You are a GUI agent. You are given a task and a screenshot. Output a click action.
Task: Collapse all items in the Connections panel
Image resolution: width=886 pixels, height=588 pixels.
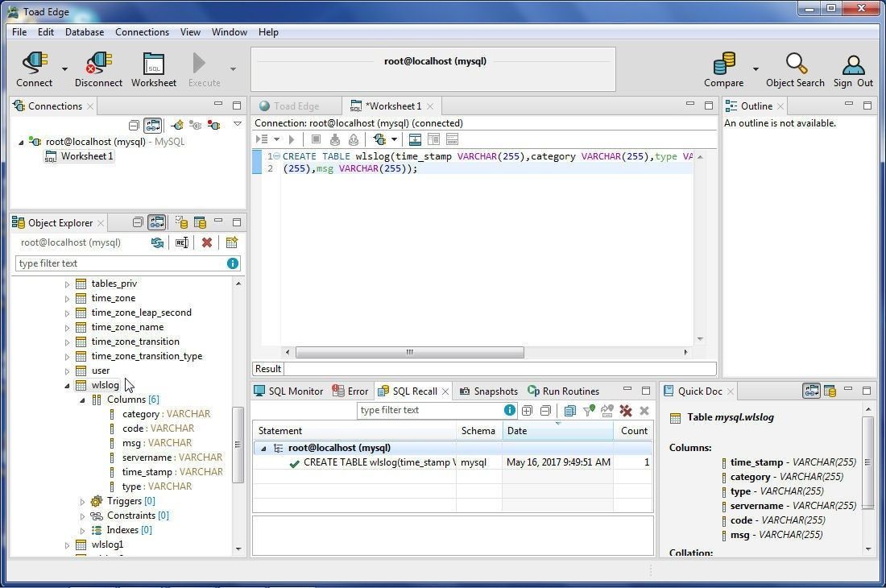[x=134, y=125]
